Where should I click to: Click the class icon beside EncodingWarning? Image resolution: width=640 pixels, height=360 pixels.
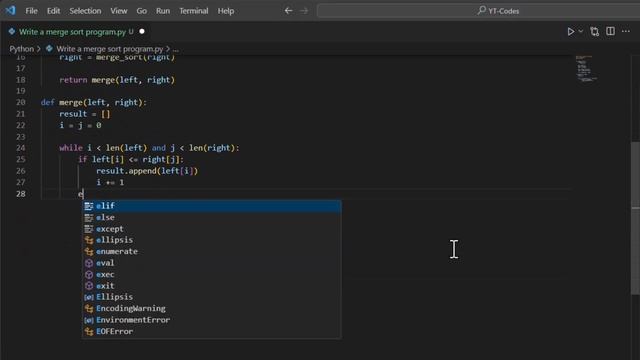click(x=89, y=308)
